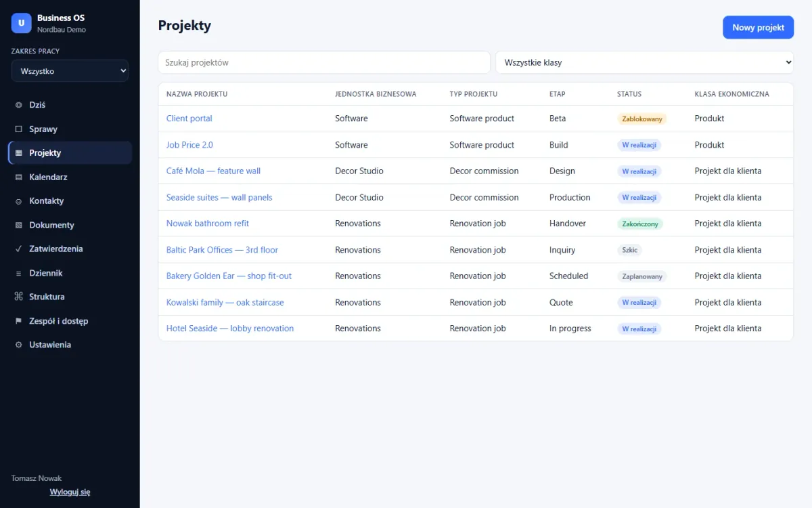Open Kowalski family — oak staircase project

(225, 303)
